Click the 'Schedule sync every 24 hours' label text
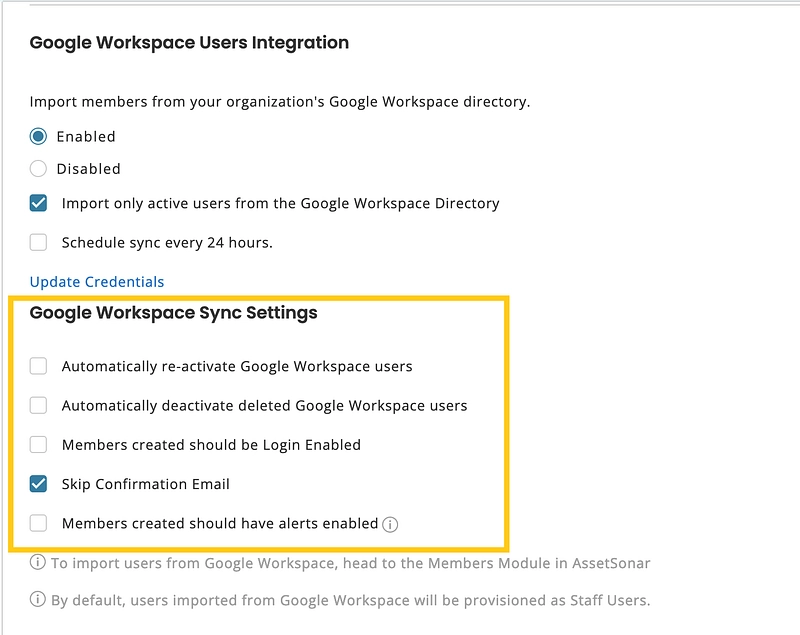The width and height of the screenshot is (800, 635). pos(167,242)
